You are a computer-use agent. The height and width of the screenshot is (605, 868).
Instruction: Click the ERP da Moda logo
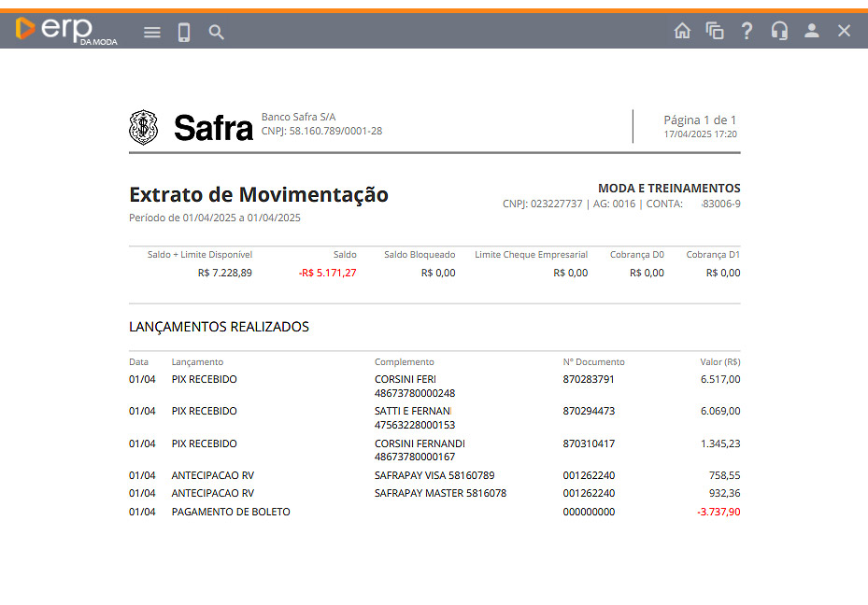pyautogui.click(x=65, y=30)
